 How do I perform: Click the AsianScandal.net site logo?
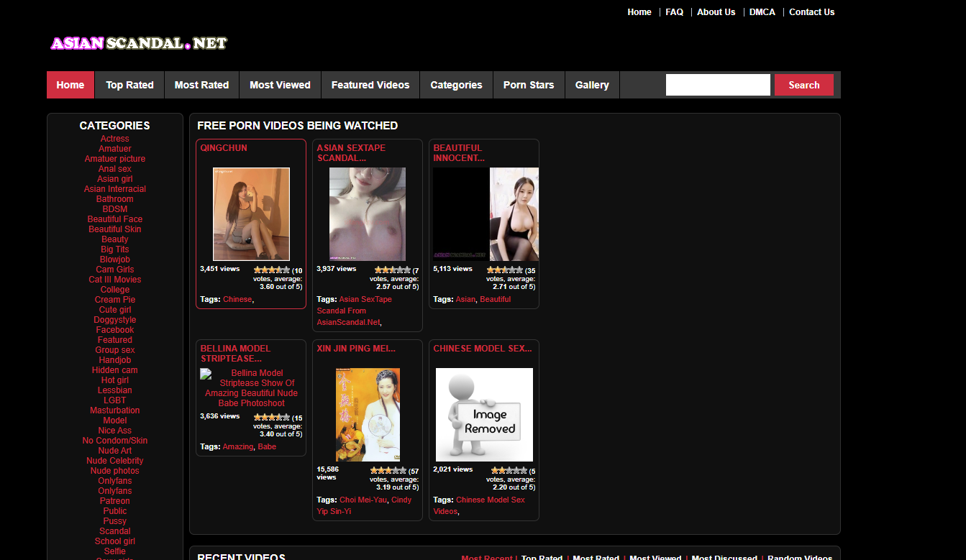[138, 44]
